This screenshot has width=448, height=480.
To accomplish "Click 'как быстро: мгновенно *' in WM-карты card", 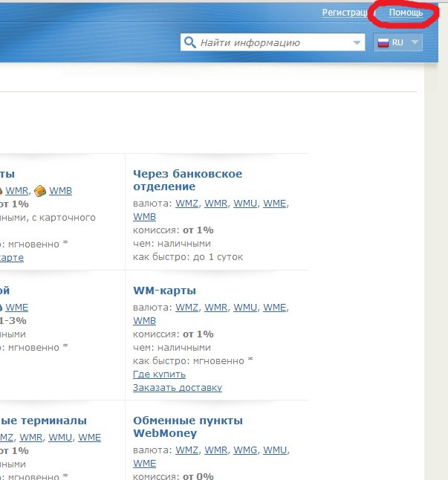I will (193, 360).
